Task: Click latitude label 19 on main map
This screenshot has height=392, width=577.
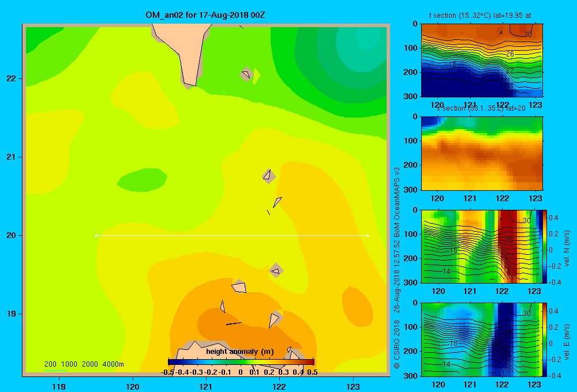Action: (x=12, y=314)
